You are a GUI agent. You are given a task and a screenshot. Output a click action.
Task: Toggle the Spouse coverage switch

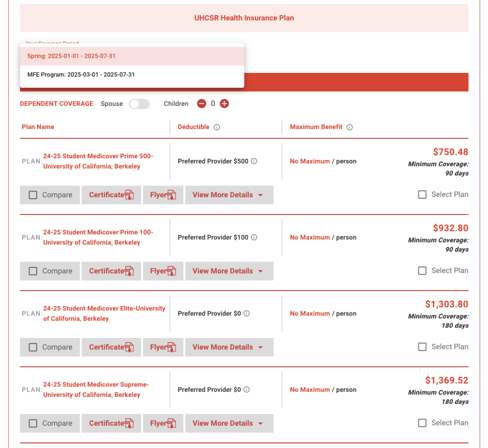(139, 104)
